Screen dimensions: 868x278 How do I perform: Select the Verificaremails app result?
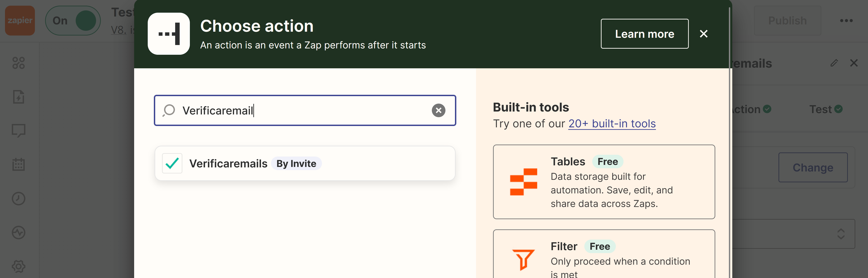click(305, 163)
